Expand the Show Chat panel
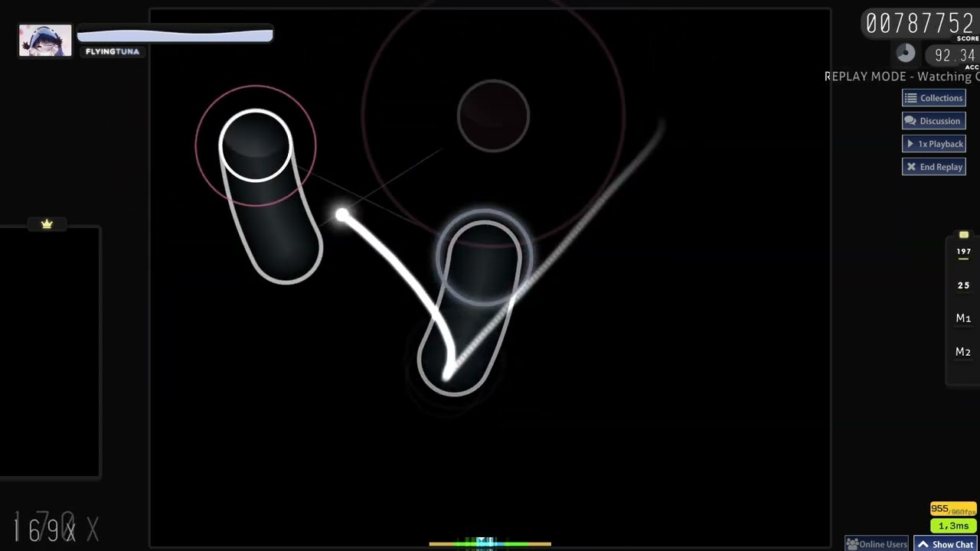The width and height of the screenshot is (980, 551). (x=946, y=544)
